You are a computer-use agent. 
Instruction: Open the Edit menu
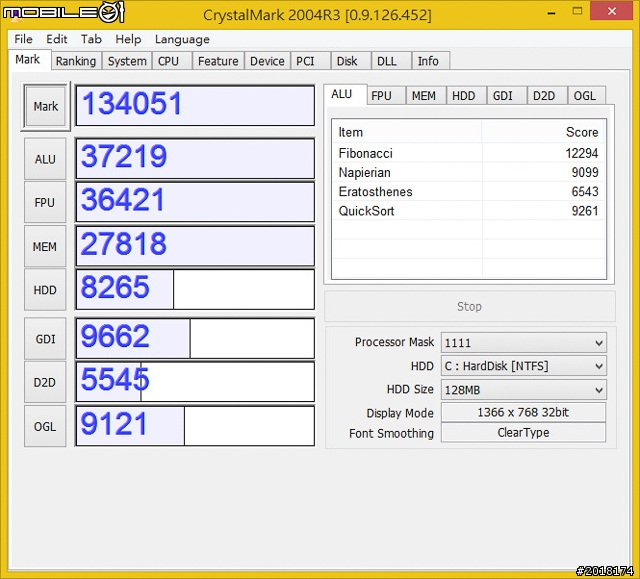click(56, 39)
